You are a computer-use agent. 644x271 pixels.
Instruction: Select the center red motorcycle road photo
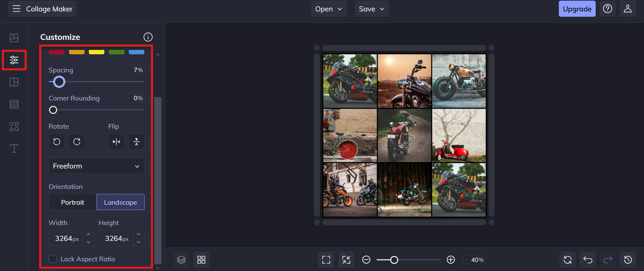(405, 135)
